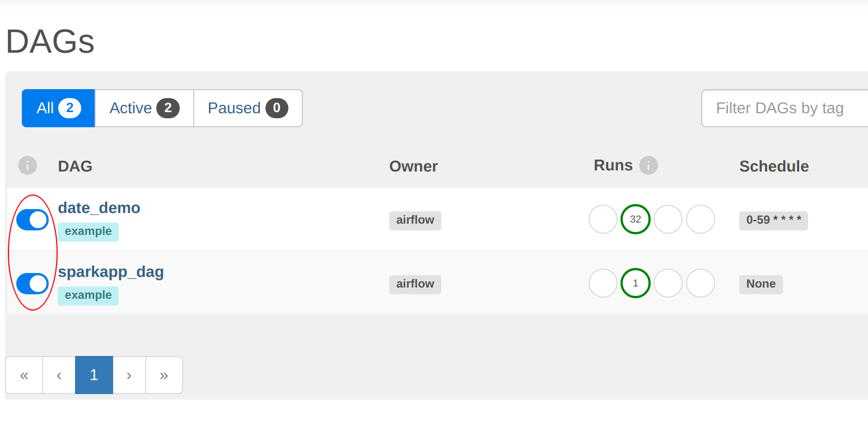Pause the date_demo DAG toggle

click(x=32, y=220)
